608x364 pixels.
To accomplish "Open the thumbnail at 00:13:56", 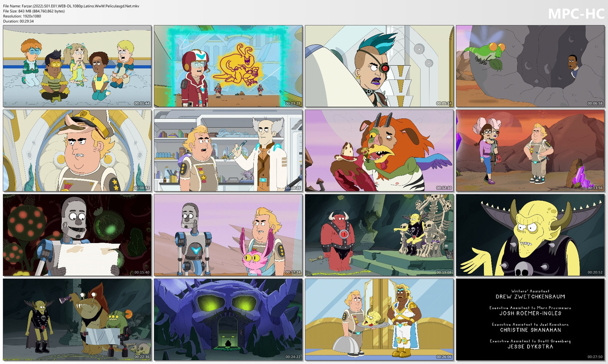I will click(x=530, y=150).
